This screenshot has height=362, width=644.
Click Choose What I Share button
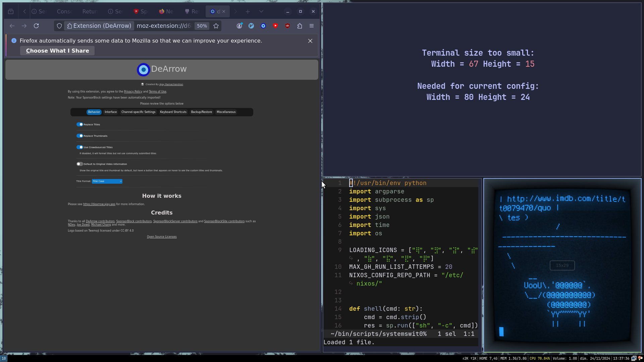(x=57, y=51)
